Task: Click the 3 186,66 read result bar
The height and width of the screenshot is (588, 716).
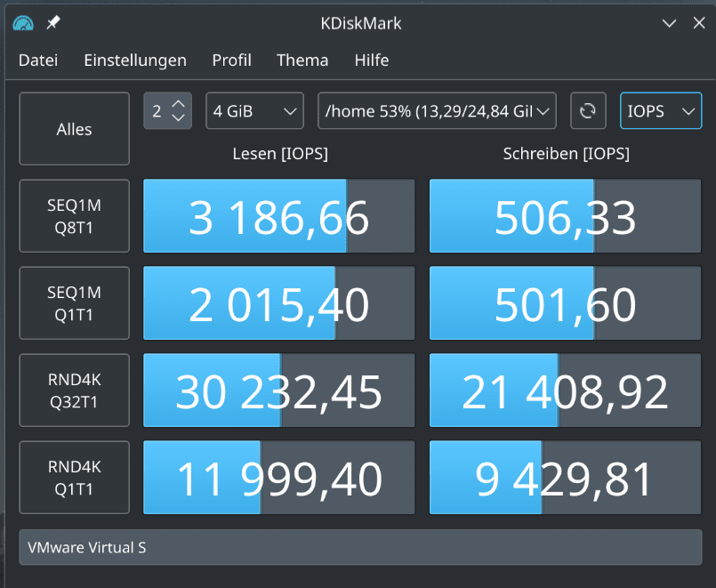Action: click(279, 216)
